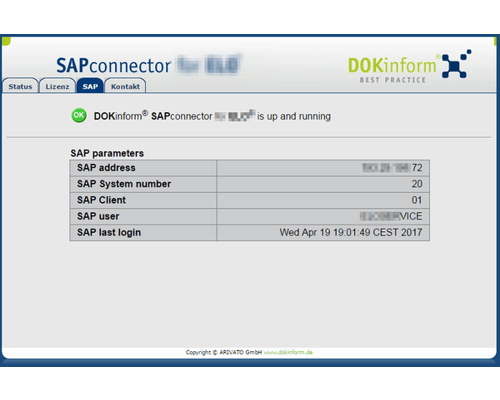Select the 'SAP address' label cell
500x400 pixels.
pyautogui.click(x=143, y=168)
